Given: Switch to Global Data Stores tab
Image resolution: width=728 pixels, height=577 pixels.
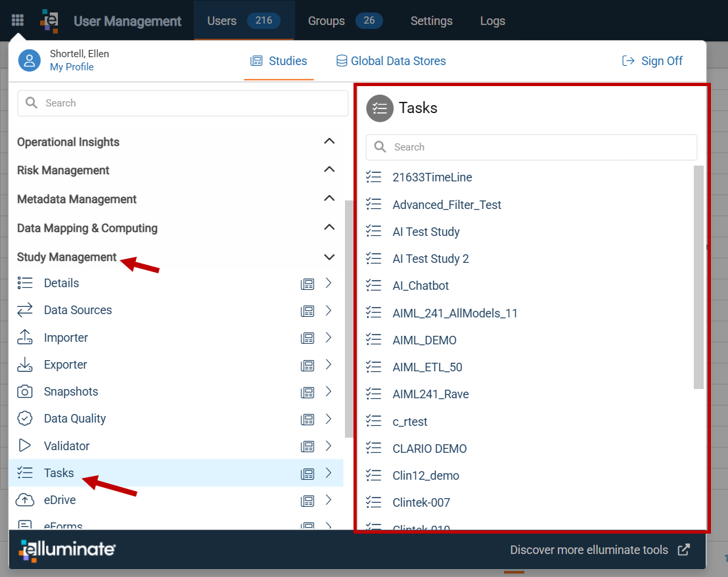Looking at the screenshot, I should tap(391, 61).
